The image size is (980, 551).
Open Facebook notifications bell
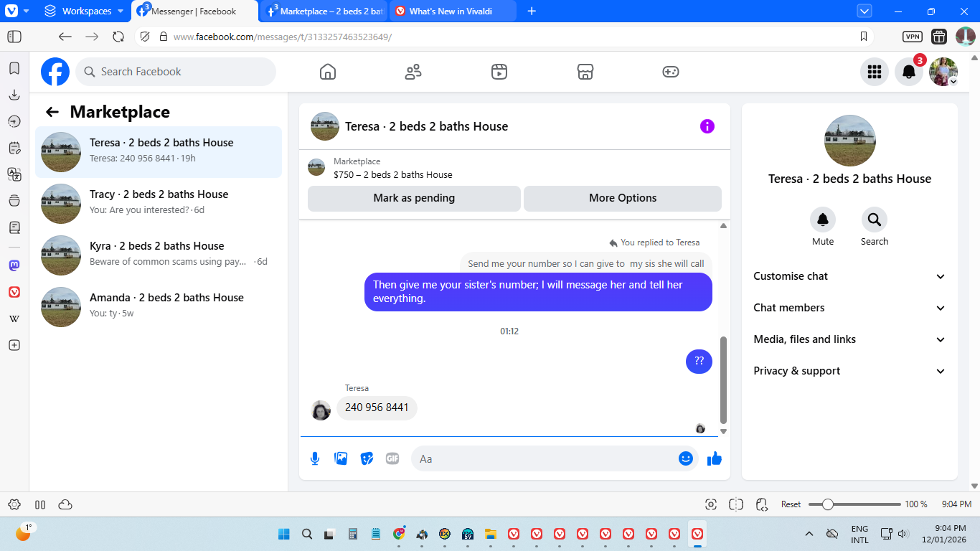909,72
